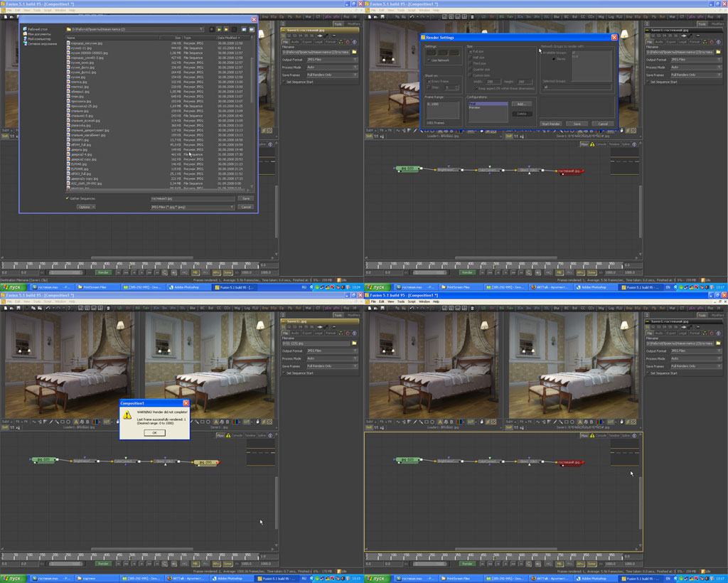Viewport: 728px width, 583px height.
Task: Select the yellow jpg saver node
Action: click(207, 462)
